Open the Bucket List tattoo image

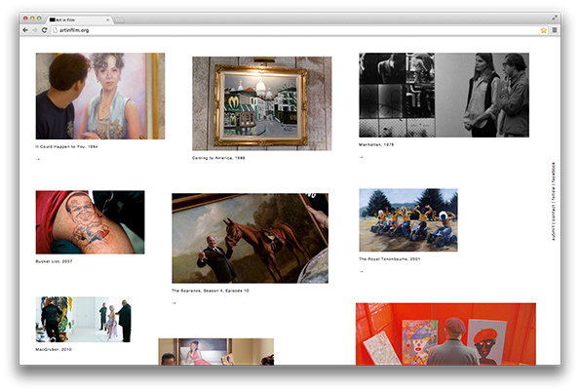pyautogui.click(x=91, y=222)
